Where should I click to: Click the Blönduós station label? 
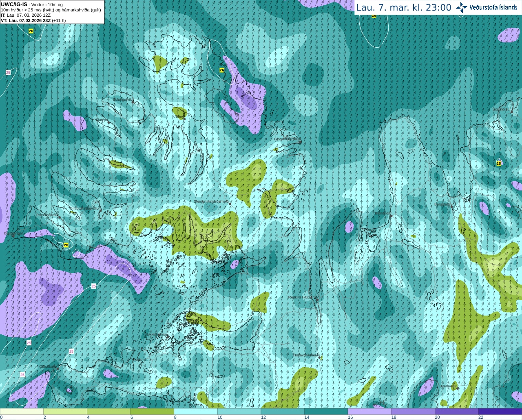point(383,213)
